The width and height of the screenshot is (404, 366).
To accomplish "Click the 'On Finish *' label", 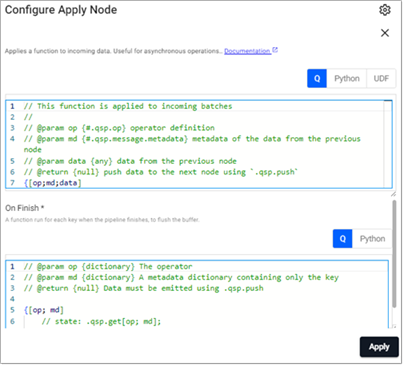I will click(x=25, y=208).
